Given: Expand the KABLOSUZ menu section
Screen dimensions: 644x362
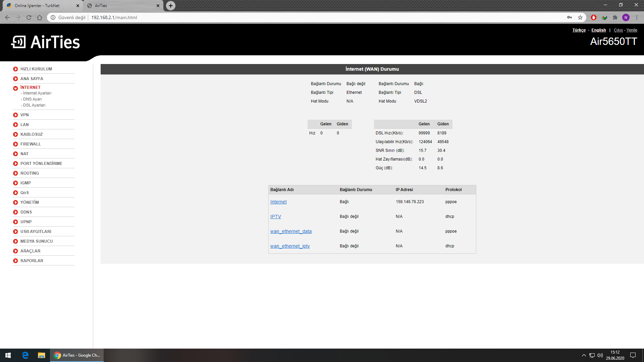Looking at the screenshot, I should click(x=32, y=134).
